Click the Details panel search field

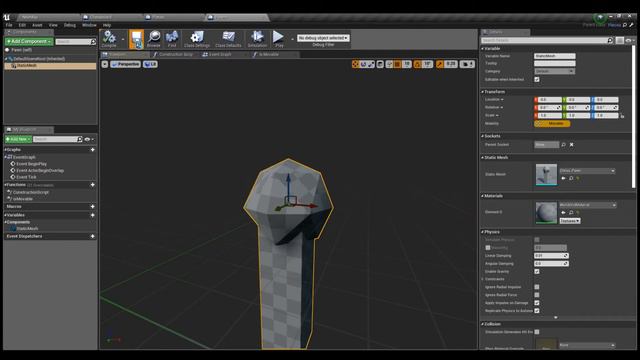click(x=547, y=40)
